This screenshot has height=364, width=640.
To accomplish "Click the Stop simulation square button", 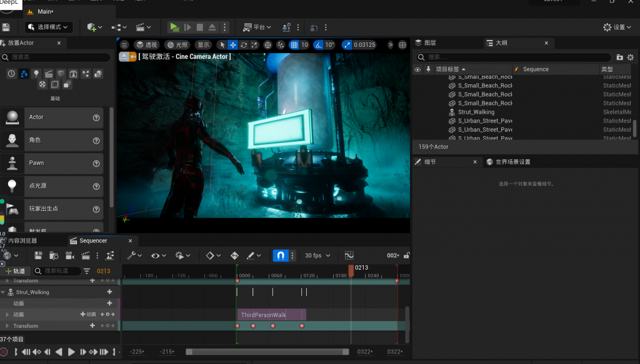I will [199, 27].
